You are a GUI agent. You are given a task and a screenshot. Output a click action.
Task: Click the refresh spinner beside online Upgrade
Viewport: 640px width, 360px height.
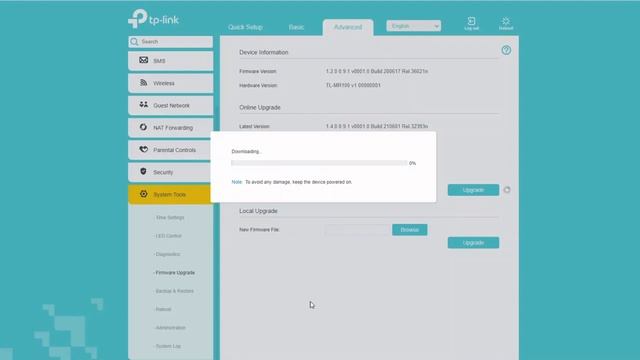(507, 190)
